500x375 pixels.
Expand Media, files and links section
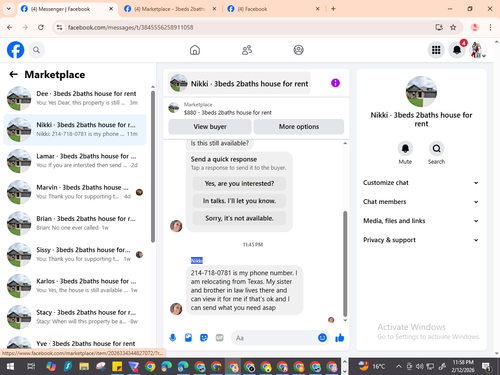[x=421, y=221]
